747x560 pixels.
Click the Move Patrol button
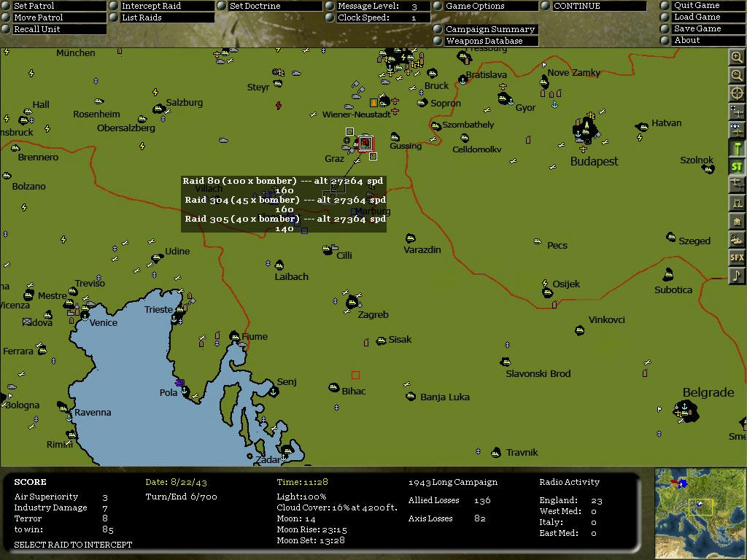tap(53, 17)
